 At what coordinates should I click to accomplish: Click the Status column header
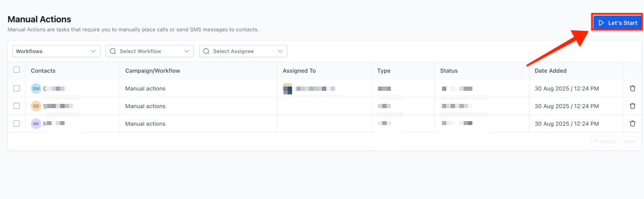point(449,71)
